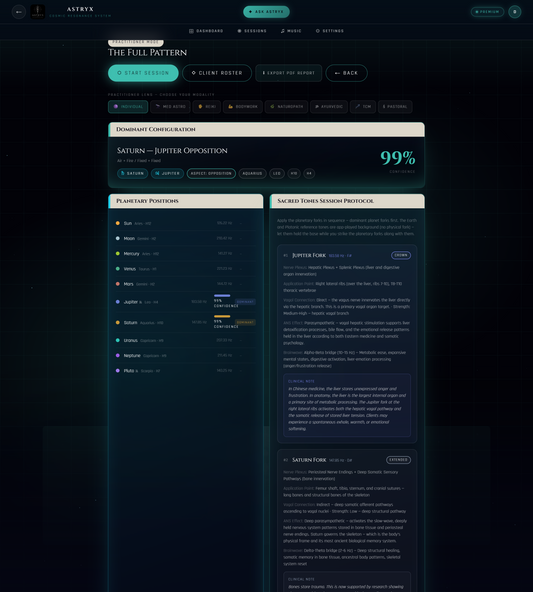Open the Ask Astryx assistant
The height and width of the screenshot is (592, 533).
click(x=266, y=12)
